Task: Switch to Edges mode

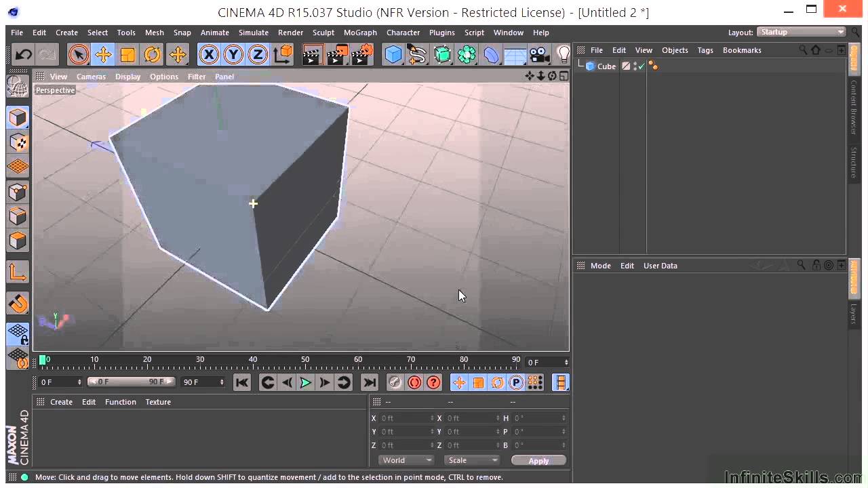Action: [18, 216]
